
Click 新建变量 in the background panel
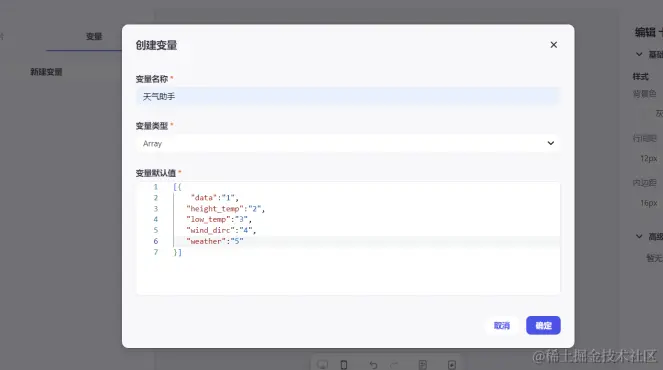click(x=46, y=72)
